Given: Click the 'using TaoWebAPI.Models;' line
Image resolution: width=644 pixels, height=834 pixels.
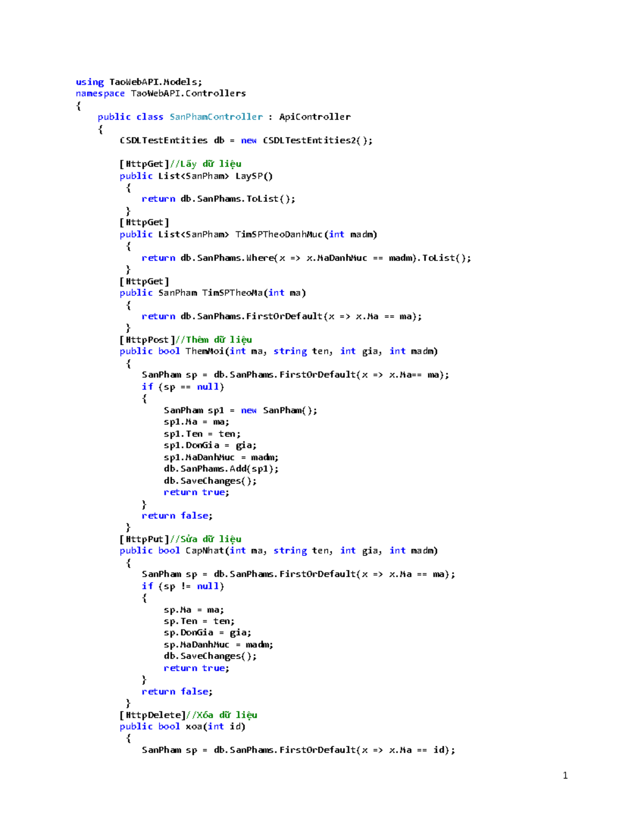Looking at the screenshot, I should 139,82.
